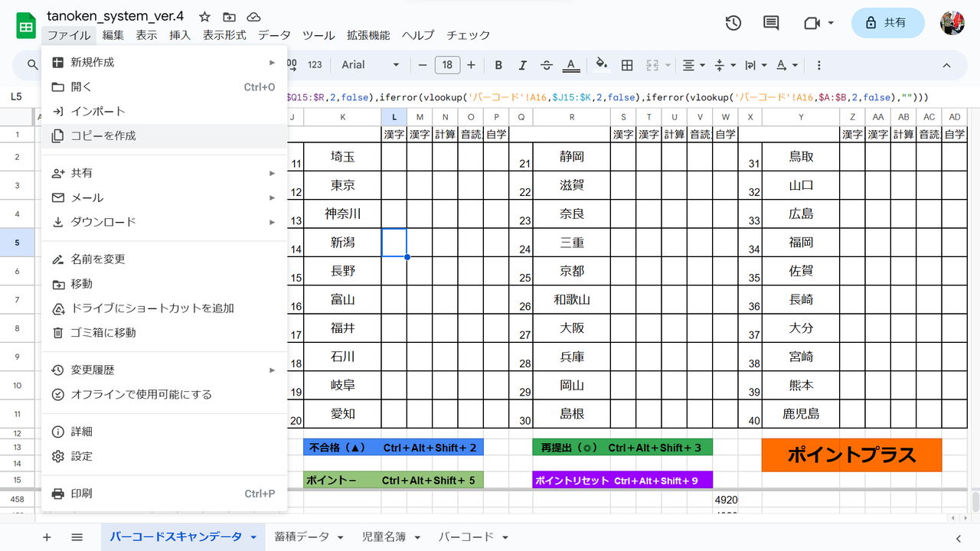Open the チェック custom menu

[469, 35]
